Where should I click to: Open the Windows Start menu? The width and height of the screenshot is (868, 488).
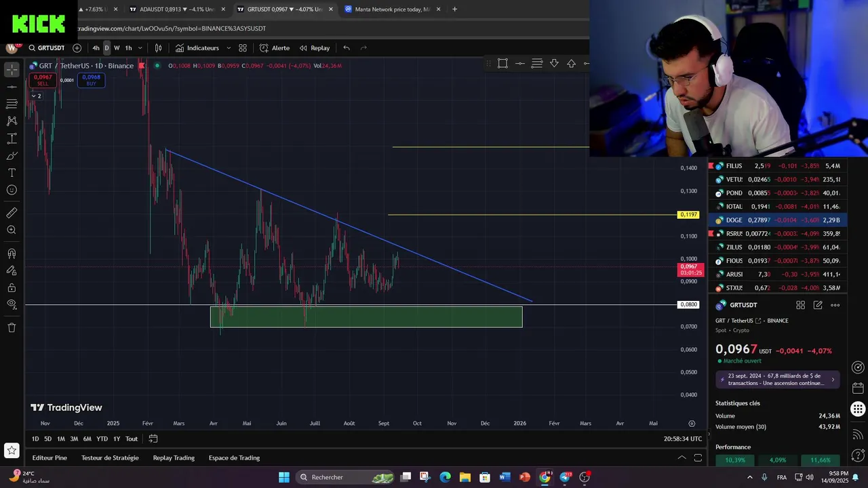coord(284,477)
